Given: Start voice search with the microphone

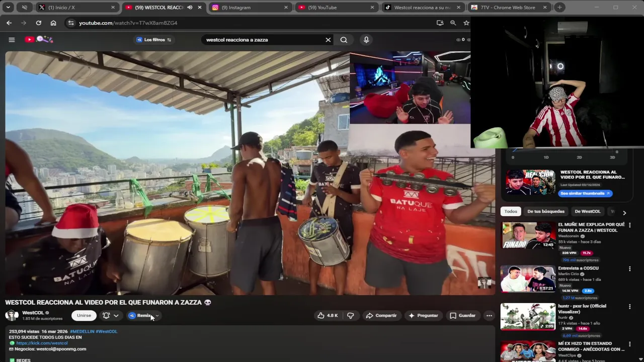Looking at the screenshot, I should (x=366, y=40).
